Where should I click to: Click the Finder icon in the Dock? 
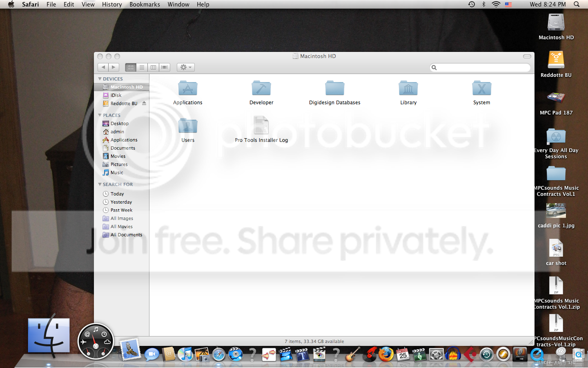point(49,335)
